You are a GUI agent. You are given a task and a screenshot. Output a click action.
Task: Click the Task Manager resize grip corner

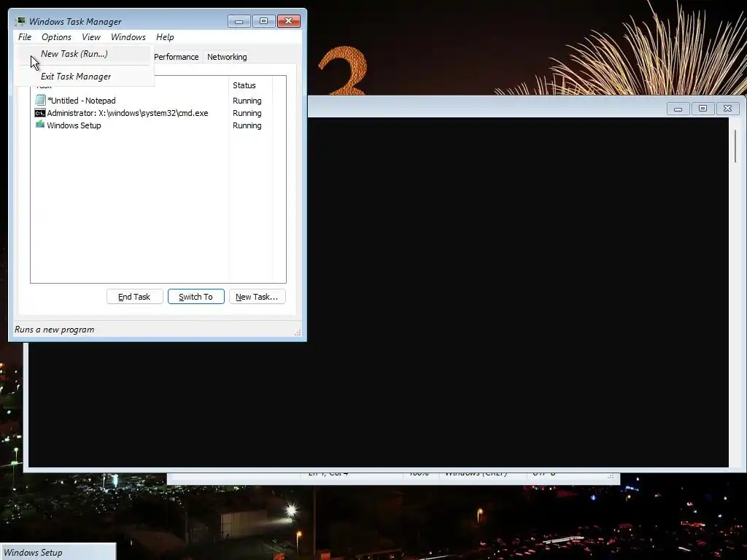pos(298,332)
